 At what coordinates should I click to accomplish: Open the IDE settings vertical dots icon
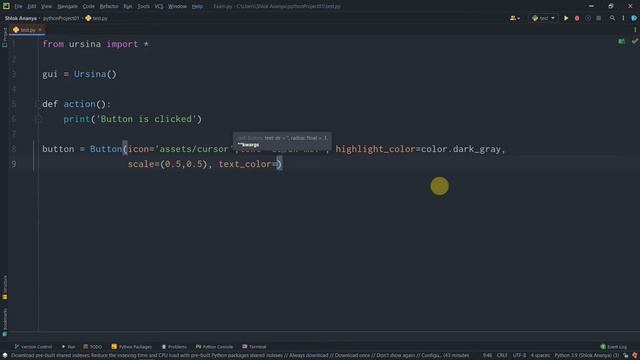pos(623,18)
